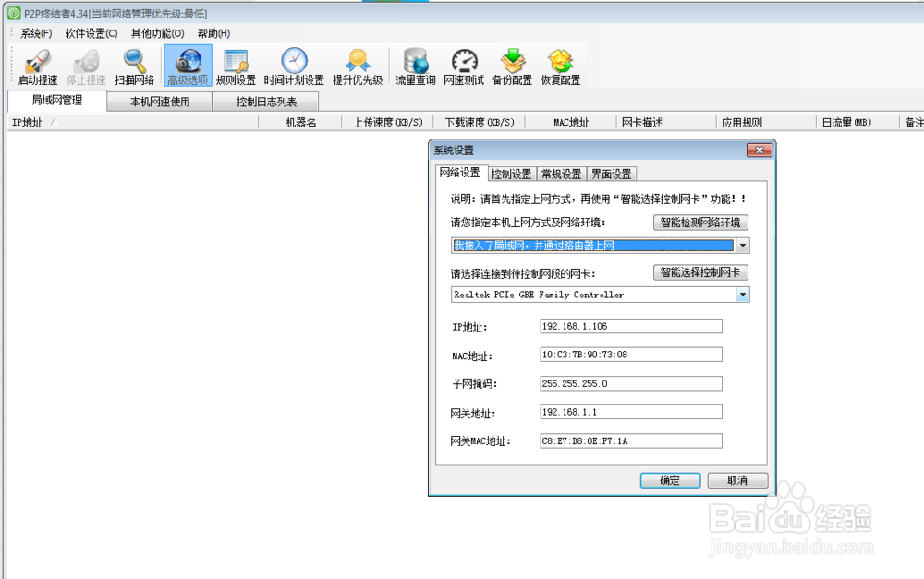This screenshot has width=924, height=579.
Task: Open 时间计划设置 clock icon
Action: [x=294, y=65]
